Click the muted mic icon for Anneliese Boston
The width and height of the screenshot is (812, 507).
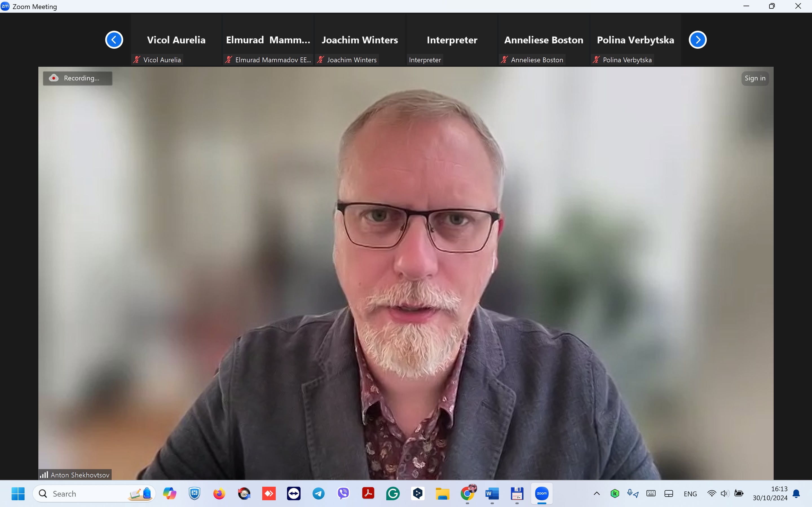(x=504, y=60)
